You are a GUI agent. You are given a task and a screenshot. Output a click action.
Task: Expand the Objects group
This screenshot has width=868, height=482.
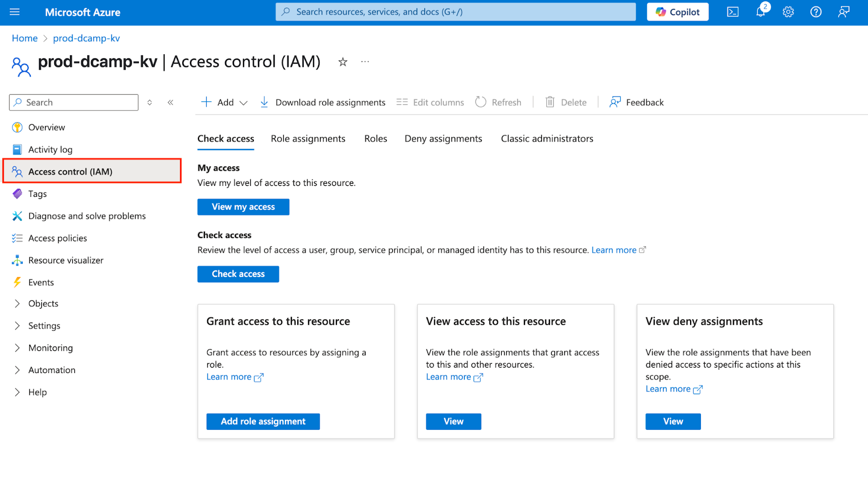tap(17, 304)
